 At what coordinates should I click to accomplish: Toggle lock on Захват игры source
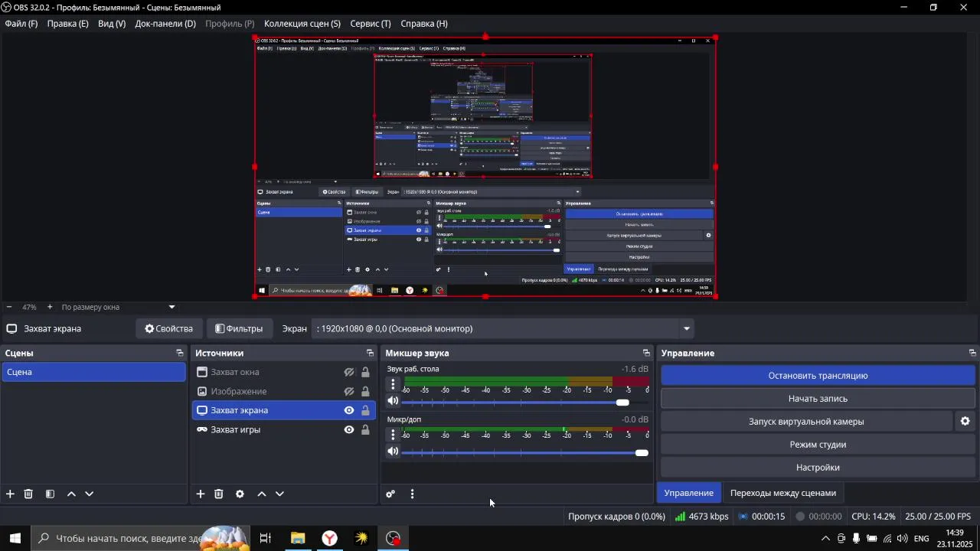coord(365,429)
